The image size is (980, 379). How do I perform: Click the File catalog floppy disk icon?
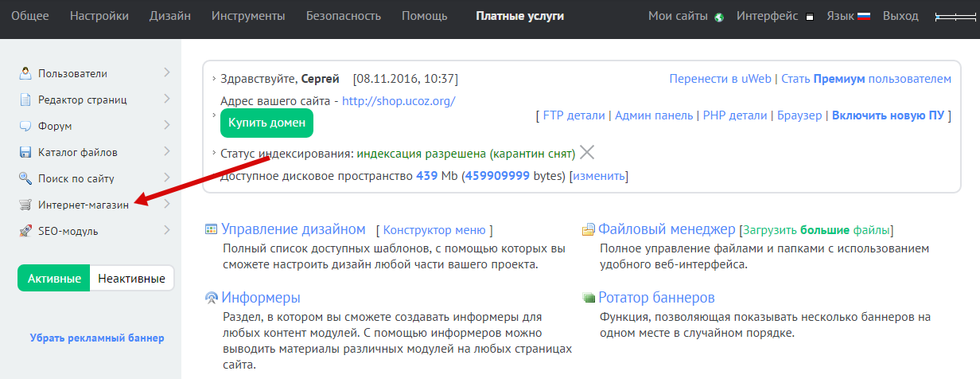(25, 152)
